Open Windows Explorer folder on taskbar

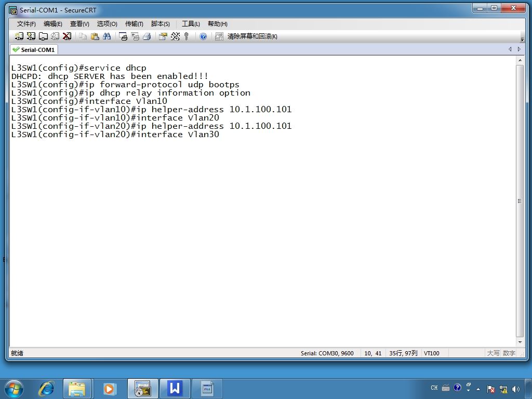[77, 389]
